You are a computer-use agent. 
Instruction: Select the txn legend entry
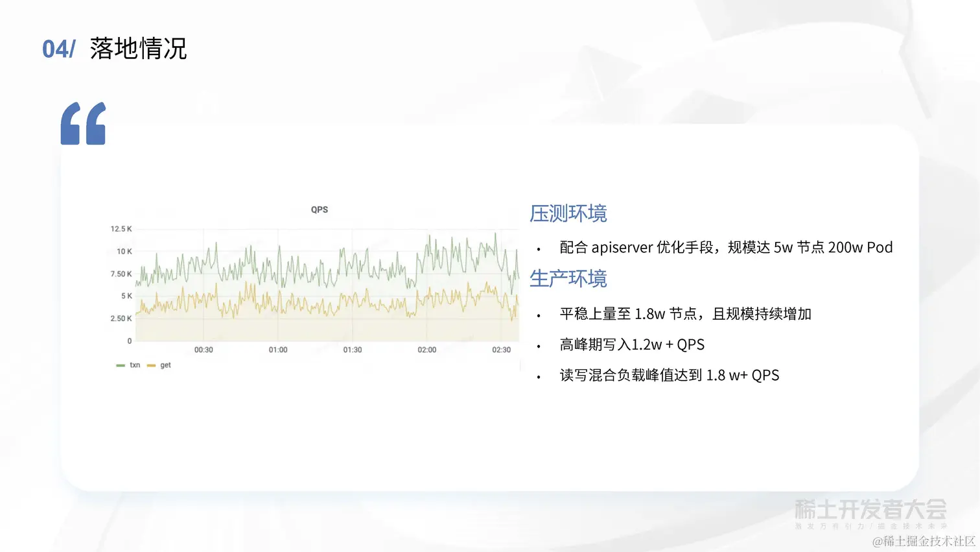click(x=128, y=365)
